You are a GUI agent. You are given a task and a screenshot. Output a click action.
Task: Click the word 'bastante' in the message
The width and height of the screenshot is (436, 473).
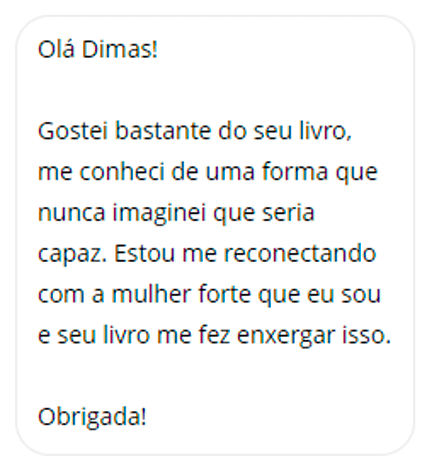coord(163,131)
